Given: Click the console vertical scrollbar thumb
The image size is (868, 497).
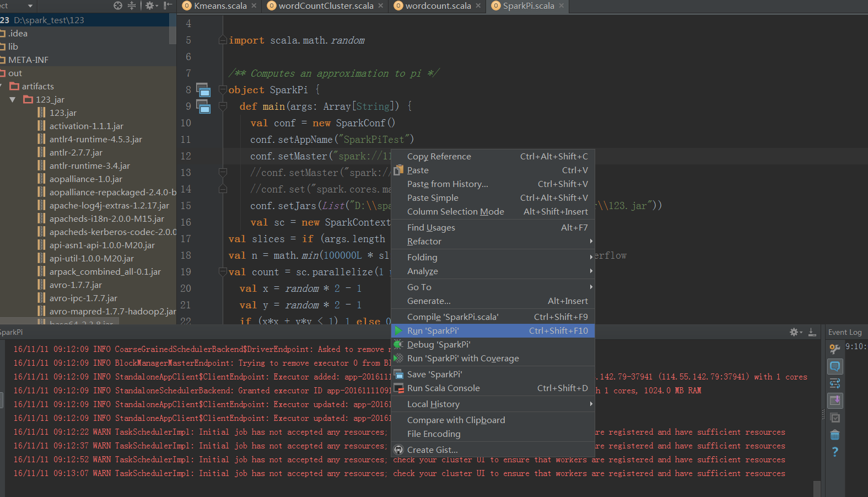Looking at the screenshot, I should pyautogui.click(x=817, y=489).
